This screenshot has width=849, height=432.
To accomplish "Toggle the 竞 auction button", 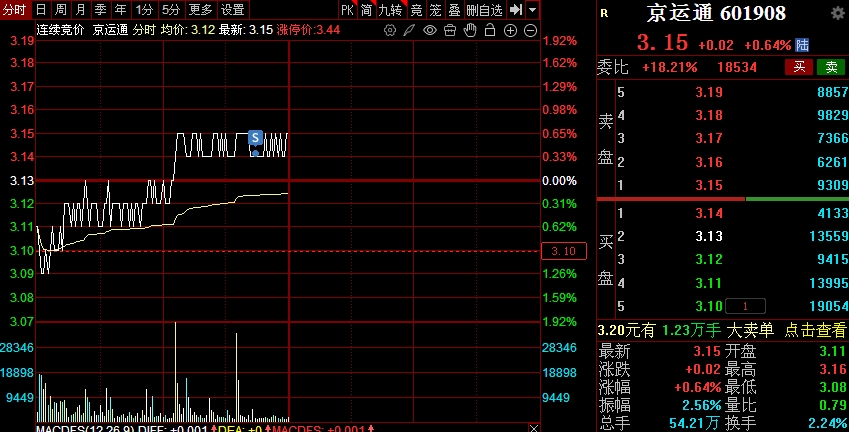I will point(416,10).
